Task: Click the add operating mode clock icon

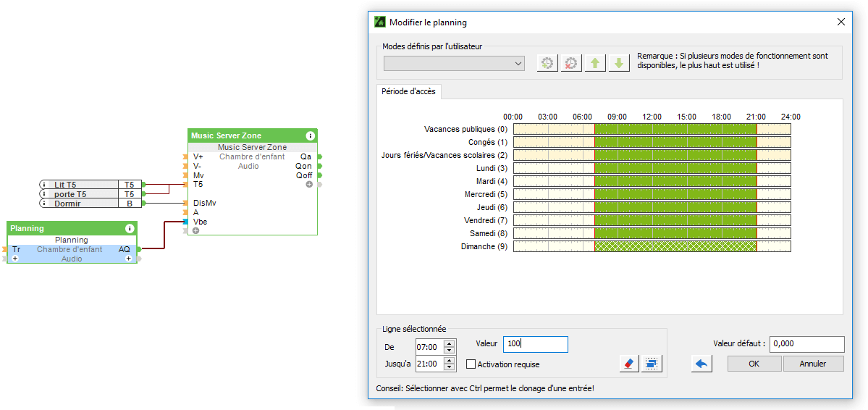Action: tap(547, 63)
